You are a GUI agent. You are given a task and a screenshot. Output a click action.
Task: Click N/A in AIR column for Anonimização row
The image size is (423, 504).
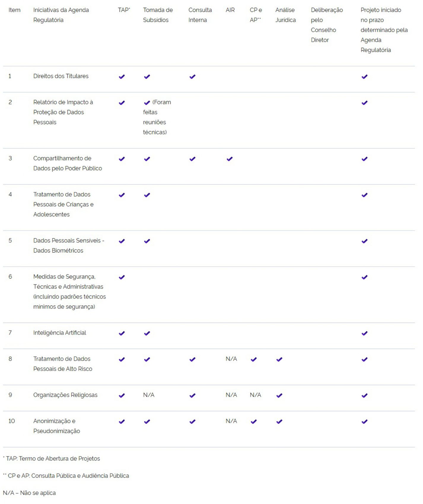point(231,421)
